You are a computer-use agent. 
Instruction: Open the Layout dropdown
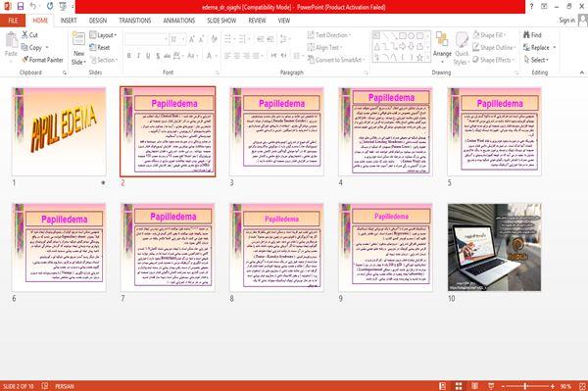pyautogui.click(x=103, y=35)
